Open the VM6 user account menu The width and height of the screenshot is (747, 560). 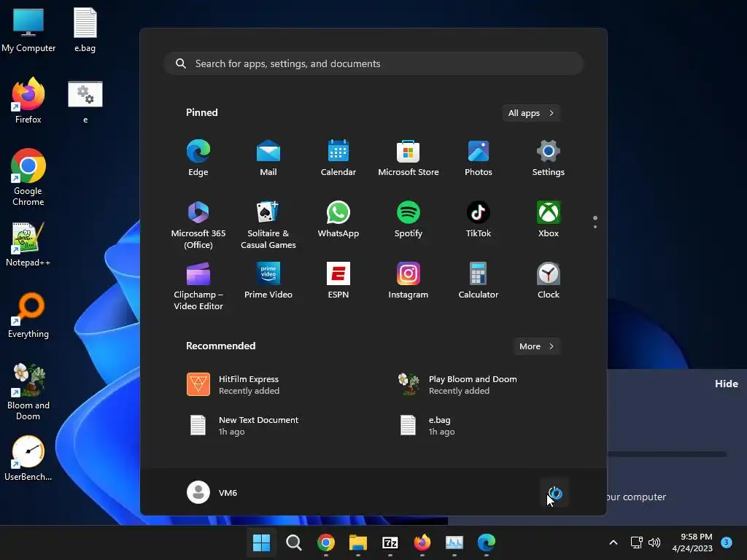(212, 492)
